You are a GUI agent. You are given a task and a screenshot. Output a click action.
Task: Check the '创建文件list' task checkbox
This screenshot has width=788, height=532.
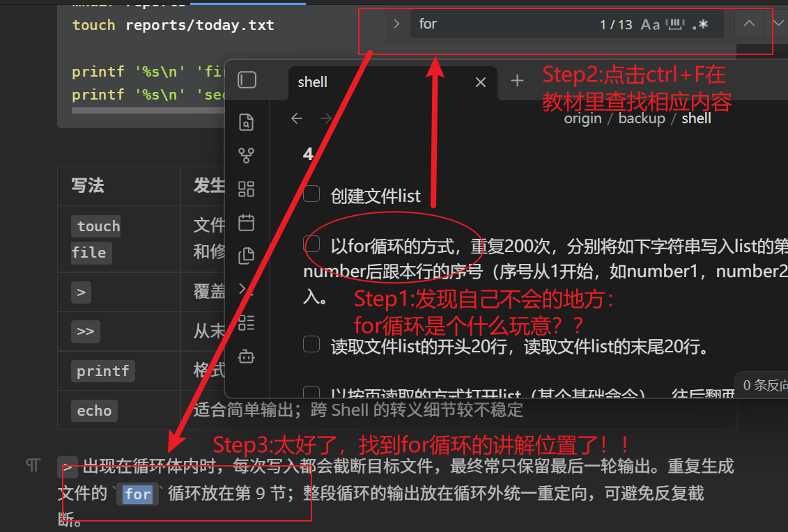coord(311,194)
